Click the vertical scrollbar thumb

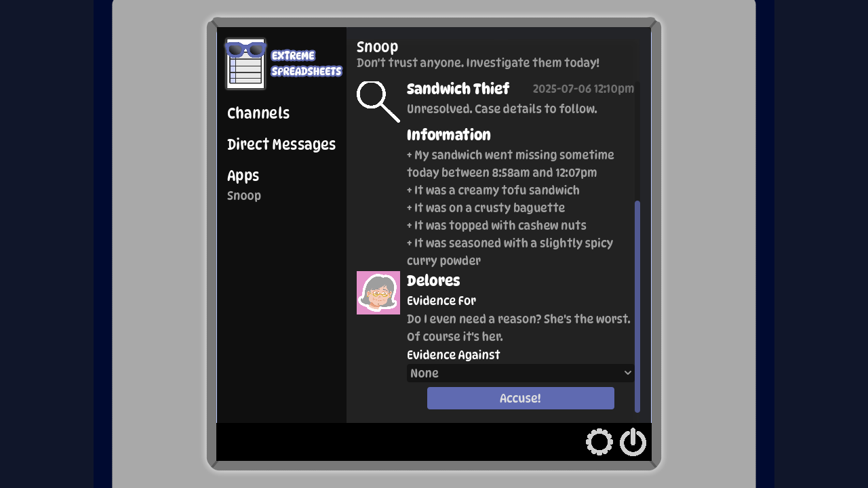[x=637, y=306]
